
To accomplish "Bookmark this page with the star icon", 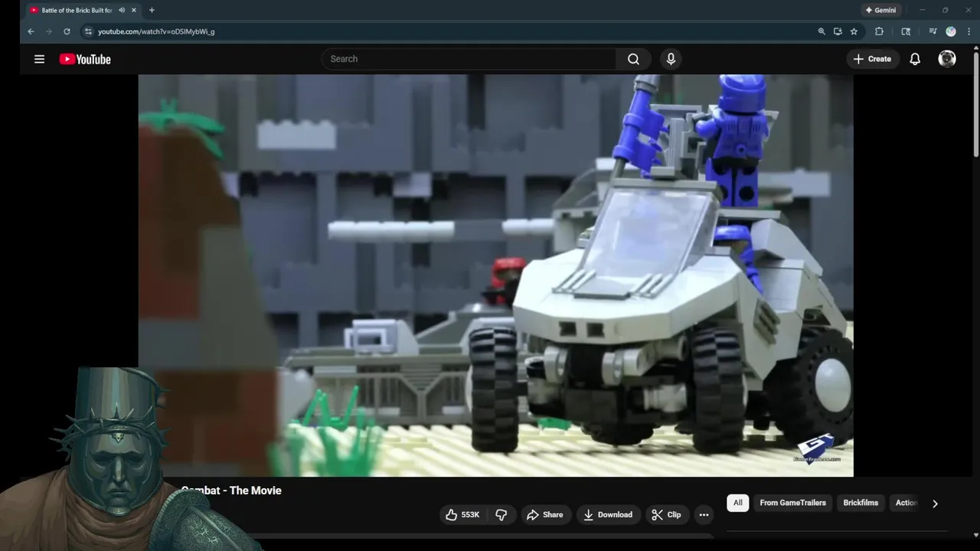I will coord(854,31).
